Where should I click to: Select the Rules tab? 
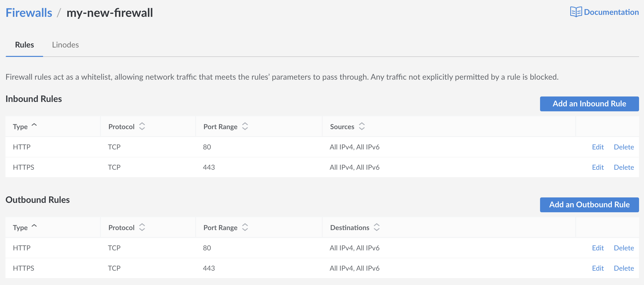click(24, 45)
